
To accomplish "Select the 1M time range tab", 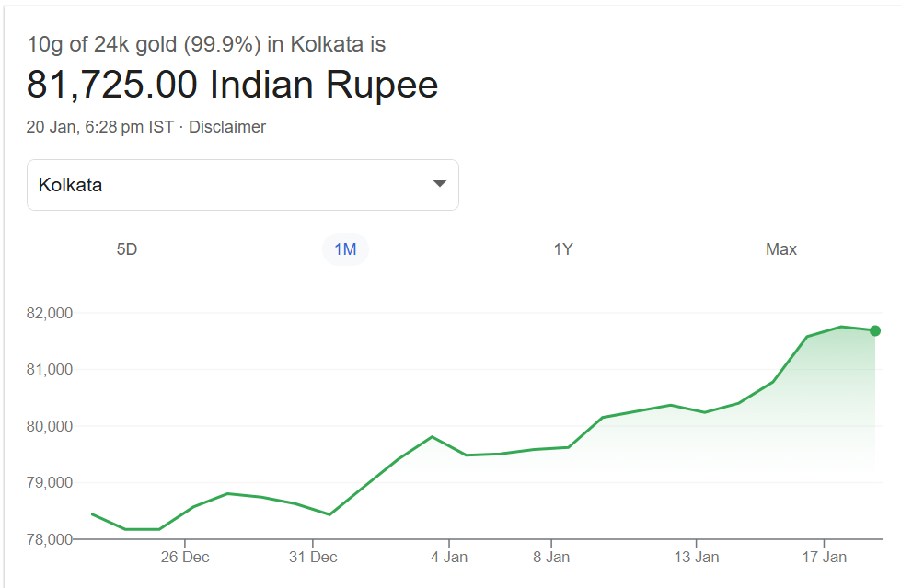I will 345,249.
